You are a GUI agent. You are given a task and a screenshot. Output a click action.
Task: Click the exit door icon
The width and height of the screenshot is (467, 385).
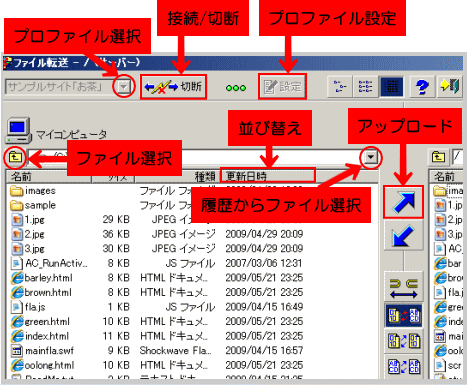coord(450,87)
